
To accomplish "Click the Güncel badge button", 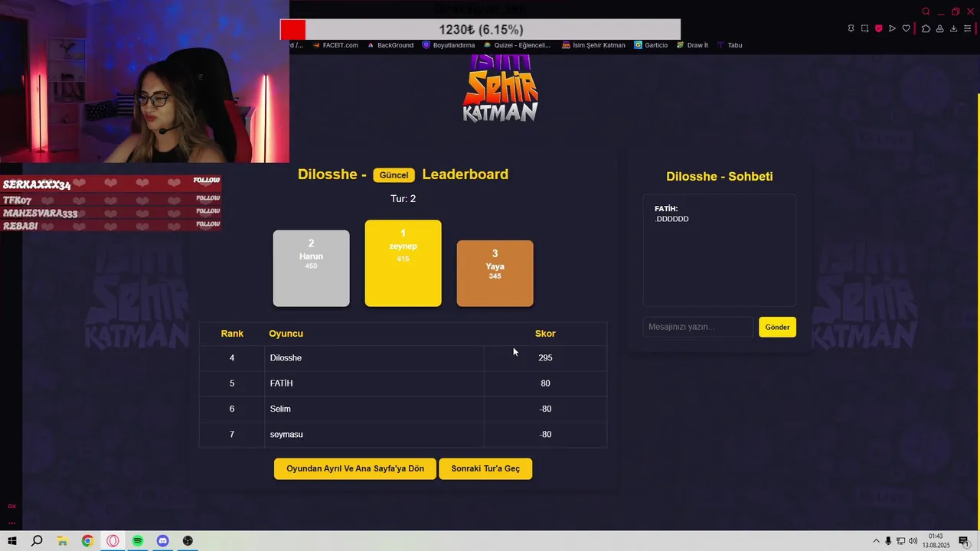I will point(394,175).
